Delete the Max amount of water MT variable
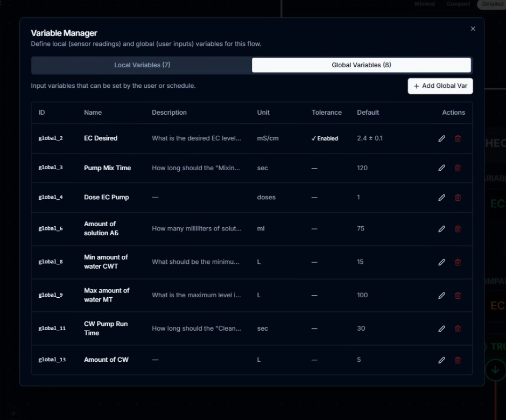 click(458, 296)
